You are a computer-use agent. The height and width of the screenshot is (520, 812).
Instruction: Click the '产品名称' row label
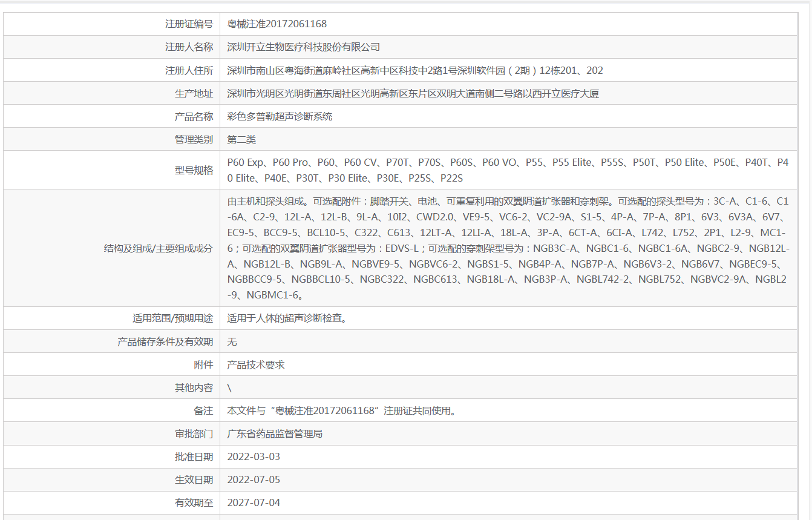tap(194, 116)
